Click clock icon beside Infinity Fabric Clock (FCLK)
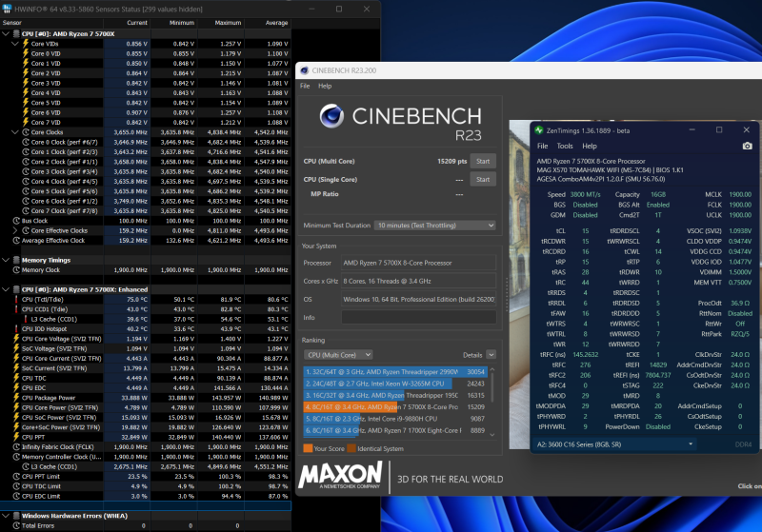This screenshot has height=532, width=762. tap(16, 447)
